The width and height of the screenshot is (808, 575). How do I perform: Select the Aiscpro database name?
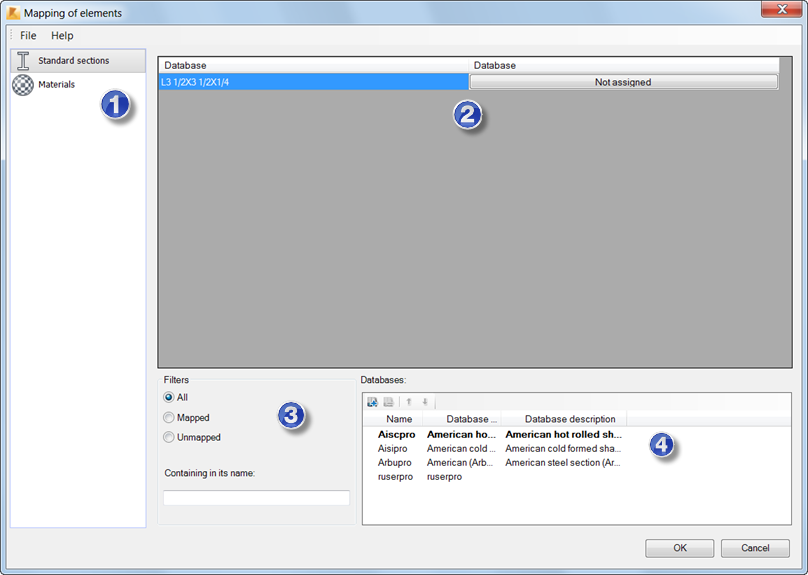point(396,434)
